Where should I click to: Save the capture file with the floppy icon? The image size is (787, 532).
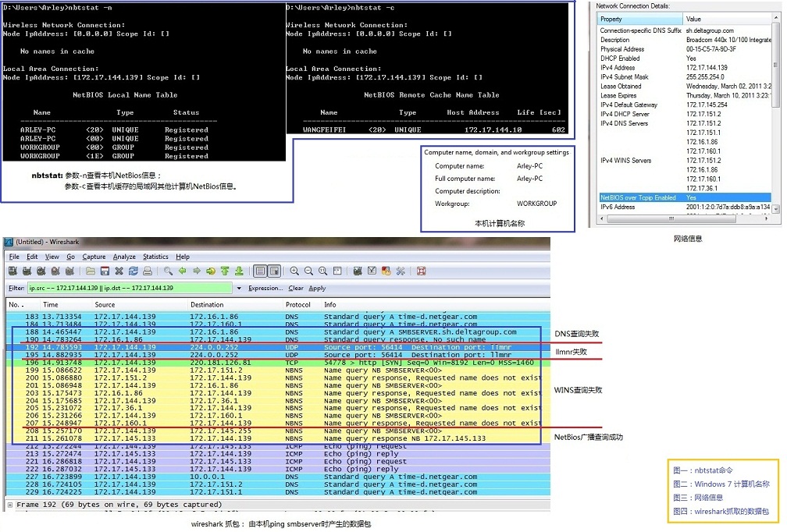[x=105, y=271]
